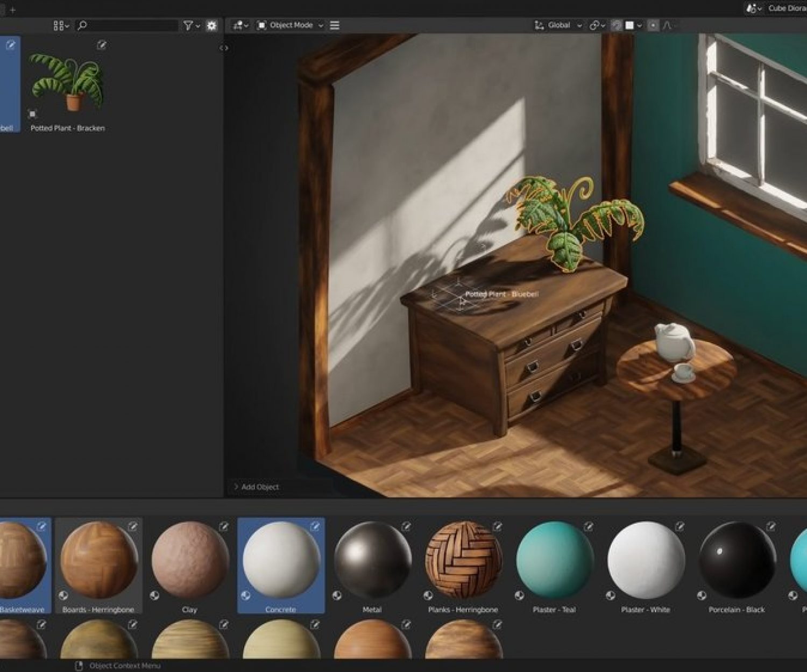Open the transform pivot point menu
807x672 pixels.
(597, 25)
